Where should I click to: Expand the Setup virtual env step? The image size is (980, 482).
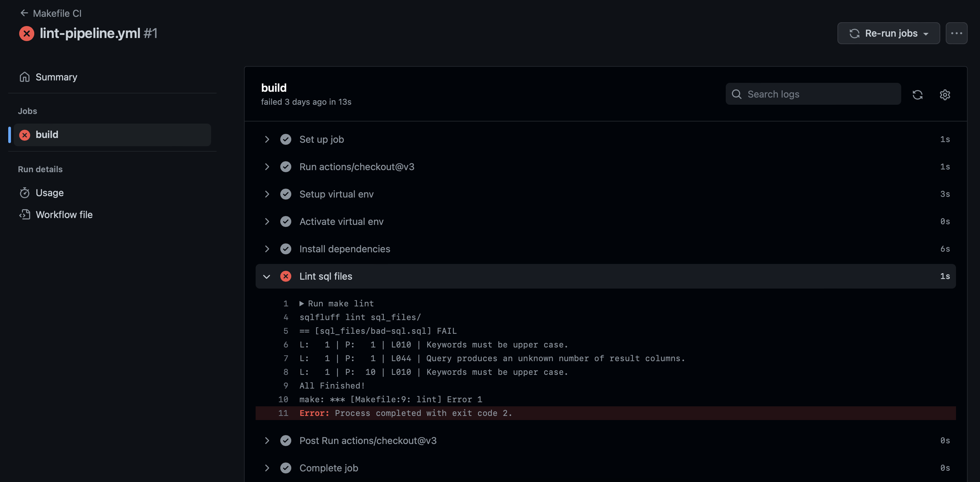267,194
